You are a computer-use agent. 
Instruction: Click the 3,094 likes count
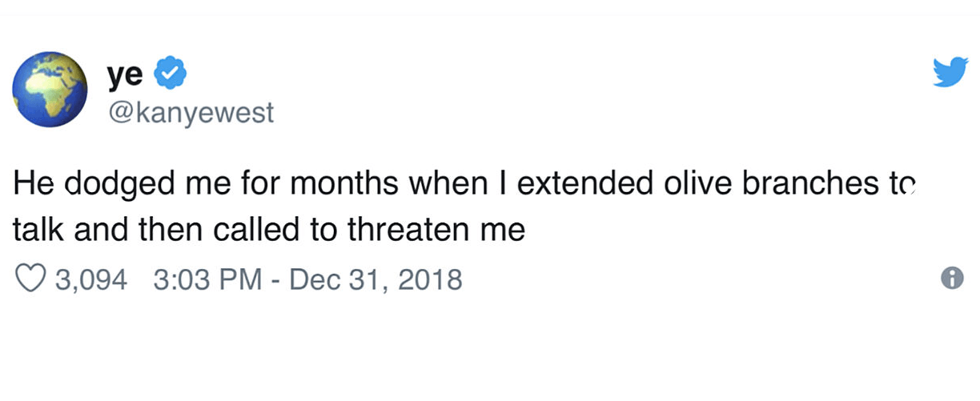coord(90,279)
